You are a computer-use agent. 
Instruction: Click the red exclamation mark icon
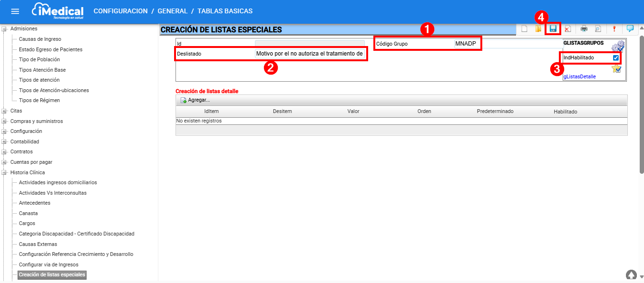pos(614,29)
